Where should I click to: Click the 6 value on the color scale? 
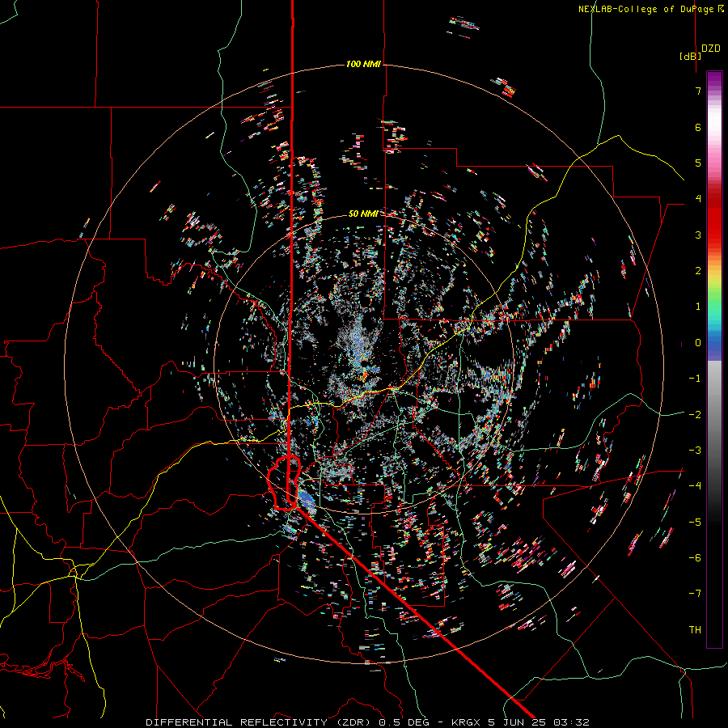point(698,127)
